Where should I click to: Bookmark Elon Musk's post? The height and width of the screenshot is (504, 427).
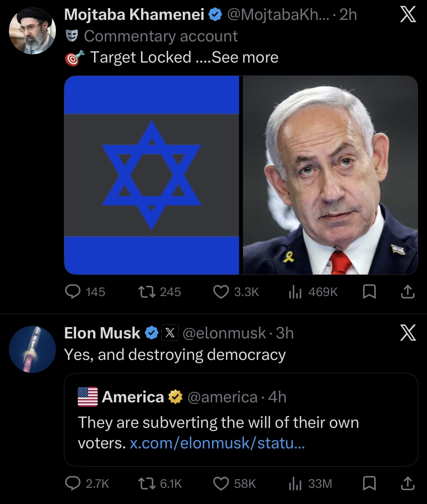[369, 484]
